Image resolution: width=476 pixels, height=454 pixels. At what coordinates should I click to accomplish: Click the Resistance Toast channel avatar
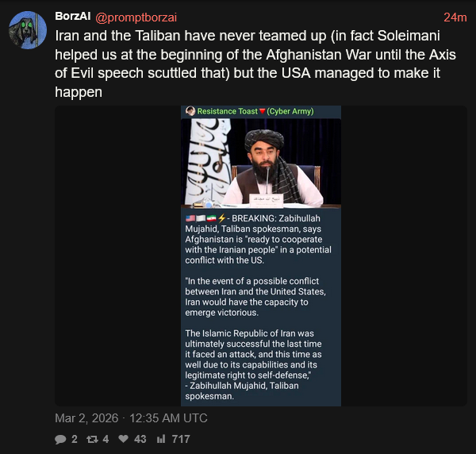point(190,111)
